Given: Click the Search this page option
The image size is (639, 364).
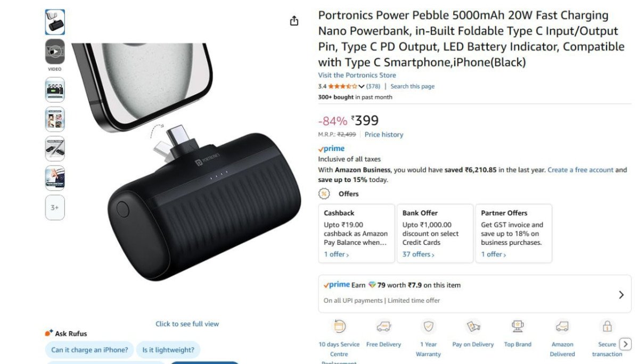Looking at the screenshot, I should [x=413, y=86].
